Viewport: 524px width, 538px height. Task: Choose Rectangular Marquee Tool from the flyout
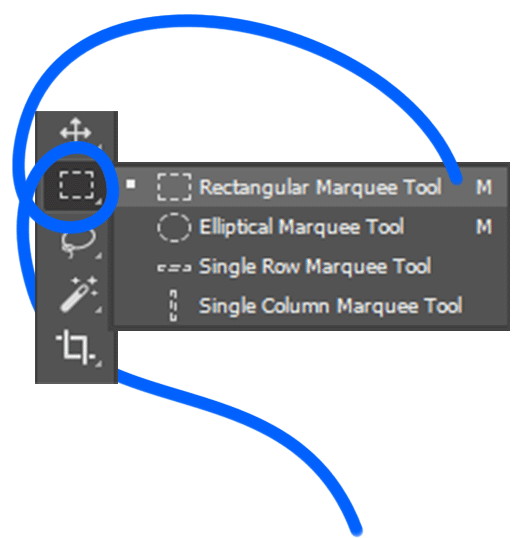[312, 187]
